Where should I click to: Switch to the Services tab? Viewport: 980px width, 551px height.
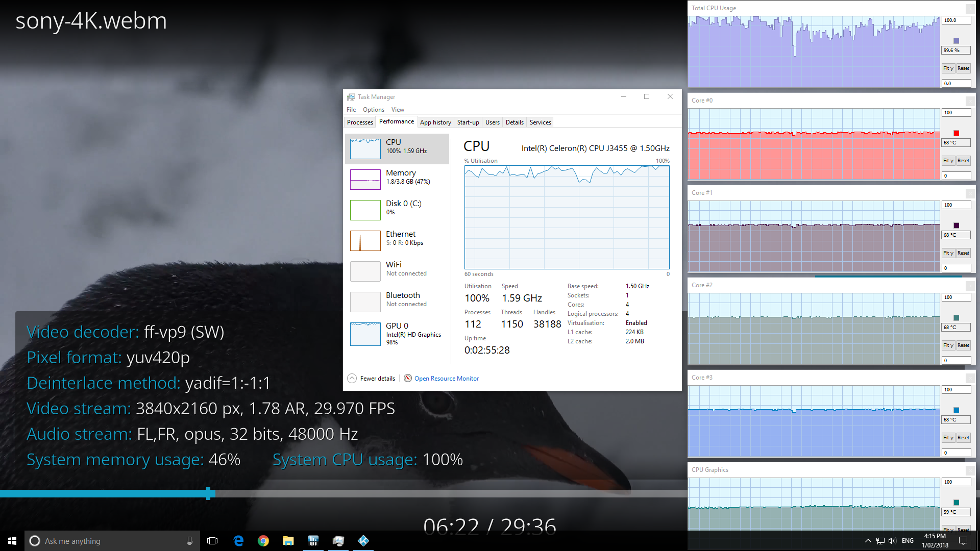click(x=541, y=122)
